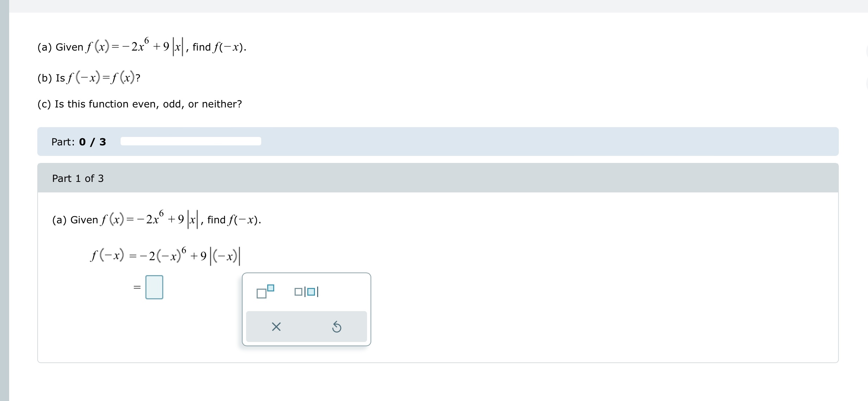Click the empty answer entry box
868x401 pixels.
coord(154,287)
